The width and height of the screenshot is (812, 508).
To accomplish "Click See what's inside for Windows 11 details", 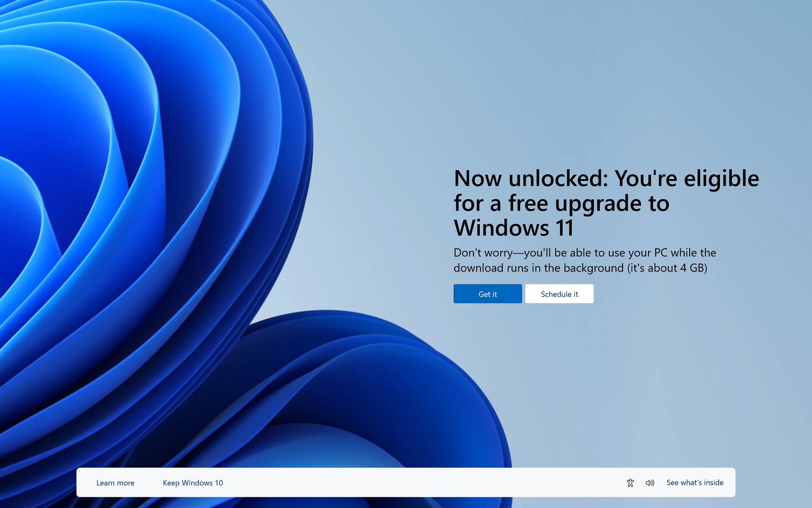I will [695, 483].
